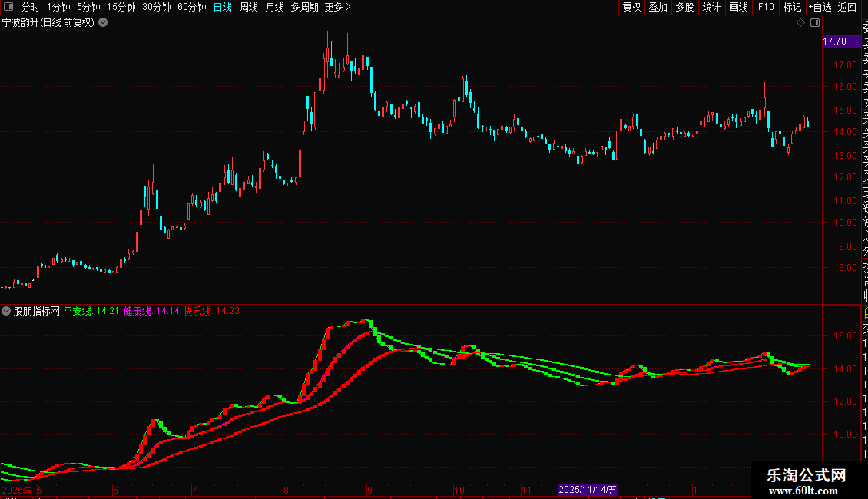Open the 宁波韵升 title dropdown arrow
This screenshot has width=868, height=499.
103,23
